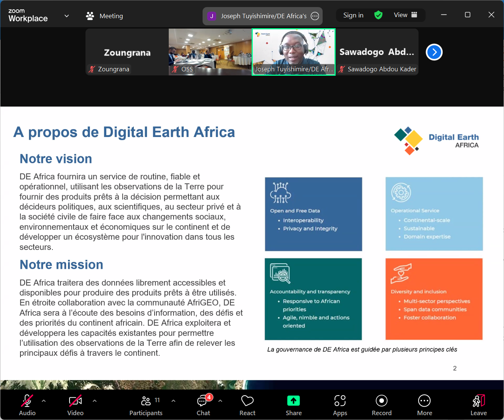
Task: Expand the Video settings chevron
Action: [94, 401]
